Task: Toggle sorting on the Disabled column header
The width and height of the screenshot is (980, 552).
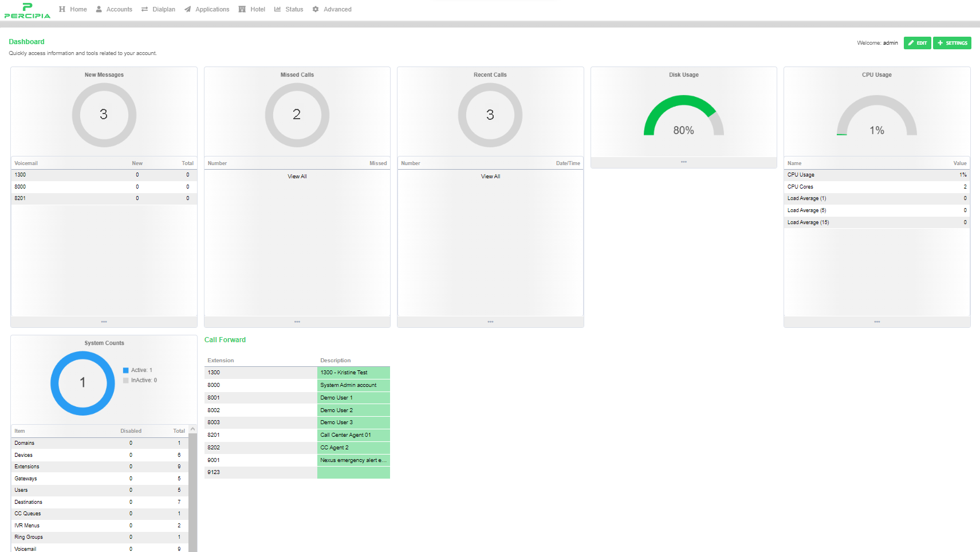Action: point(131,430)
